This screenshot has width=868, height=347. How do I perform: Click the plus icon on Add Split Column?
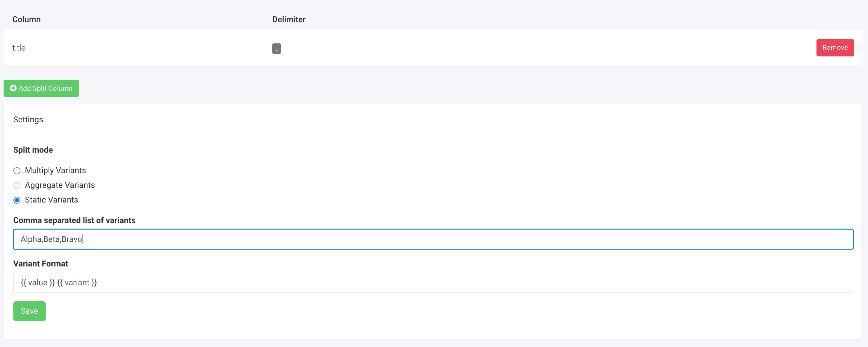[x=13, y=88]
